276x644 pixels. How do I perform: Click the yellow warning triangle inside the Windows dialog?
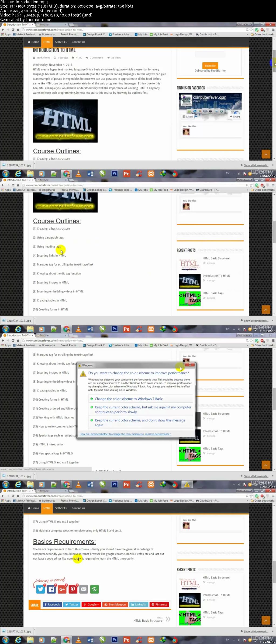click(x=82, y=374)
